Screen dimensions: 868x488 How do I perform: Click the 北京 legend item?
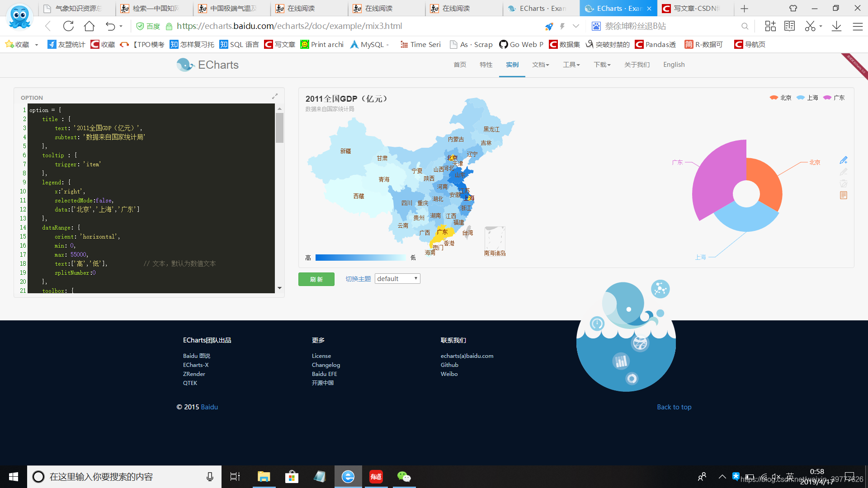(781, 98)
